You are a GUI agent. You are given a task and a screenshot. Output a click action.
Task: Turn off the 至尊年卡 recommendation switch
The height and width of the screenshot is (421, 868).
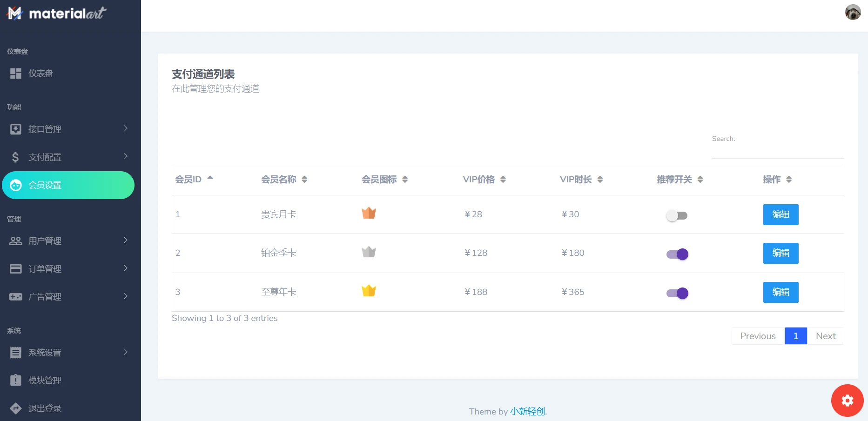tap(677, 293)
